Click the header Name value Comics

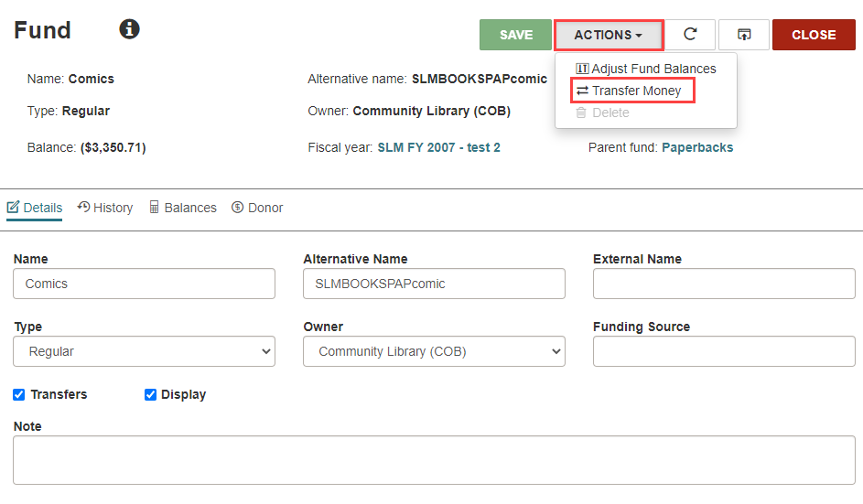[x=92, y=79]
